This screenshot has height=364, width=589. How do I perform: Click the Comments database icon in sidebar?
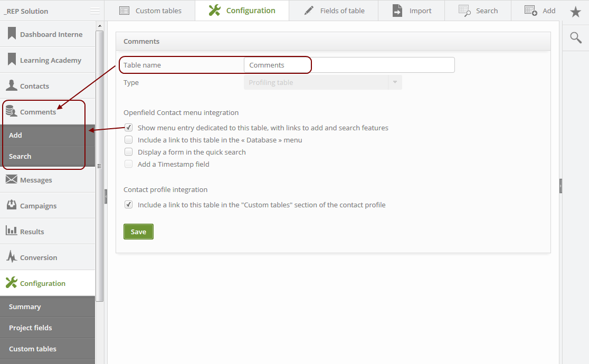pos(11,111)
